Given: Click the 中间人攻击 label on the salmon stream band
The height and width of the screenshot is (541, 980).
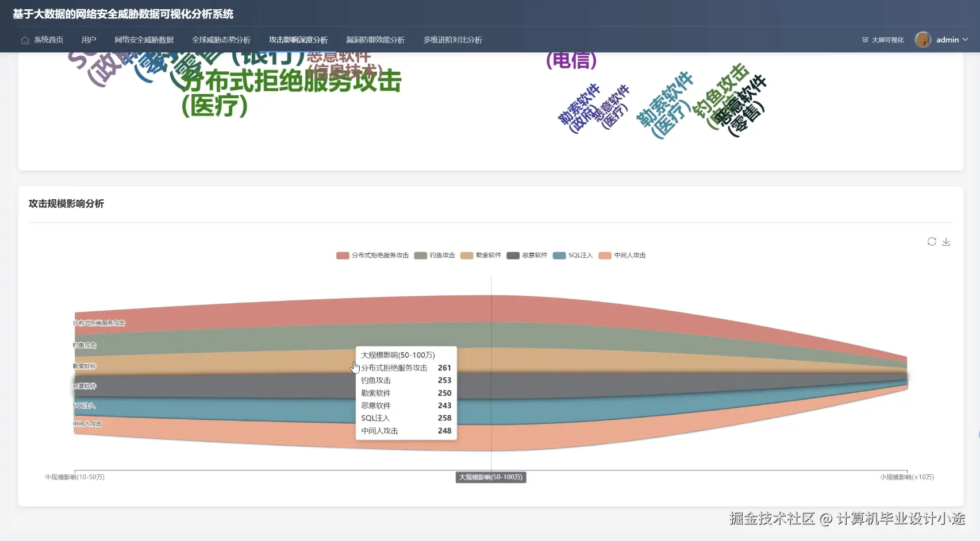Looking at the screenshot, I should (x=87, y=424).
